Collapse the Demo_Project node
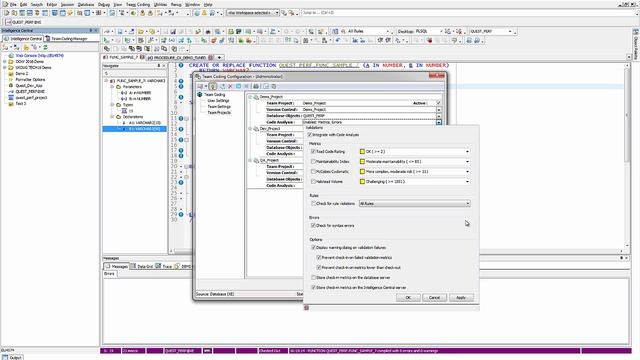The height and width of the screenshot is (360, 640). pyautogui.click(x=250, y=97)
